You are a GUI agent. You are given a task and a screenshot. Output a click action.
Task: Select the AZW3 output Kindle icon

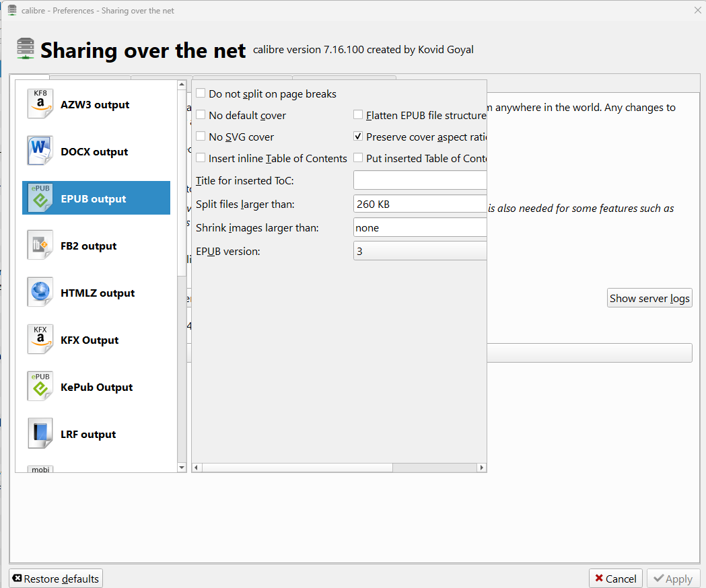point(40,104)
